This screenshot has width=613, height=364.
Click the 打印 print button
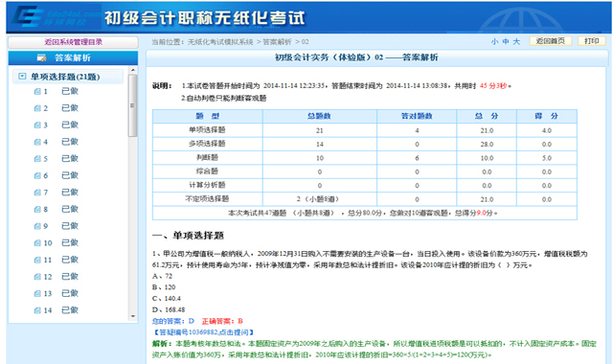tap(592, 41)
